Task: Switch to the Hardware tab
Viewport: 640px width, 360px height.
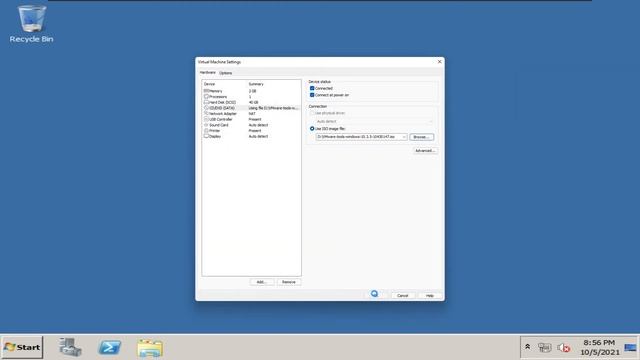Action: click(x=207, y=72)
